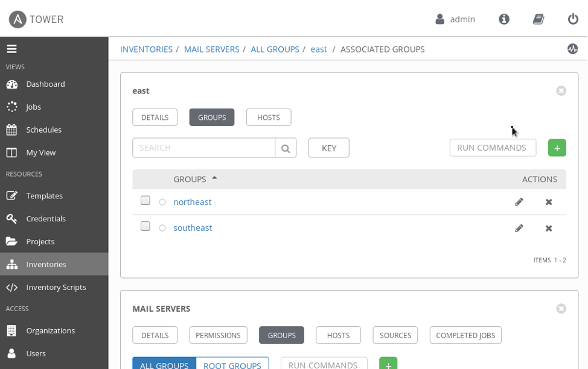
Task: Select Inventories in sidebar
Action: click(54, 265)
